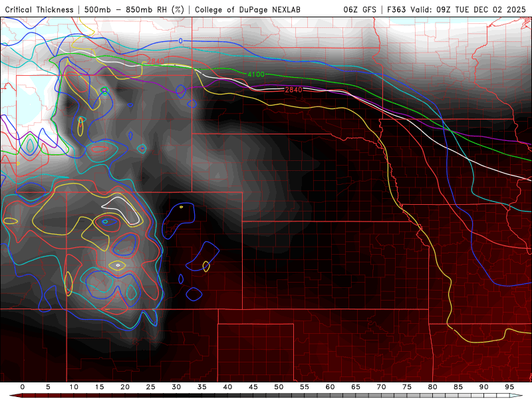
Task: Click the colorbar tick label "95"
Action: tap(509, 387)
